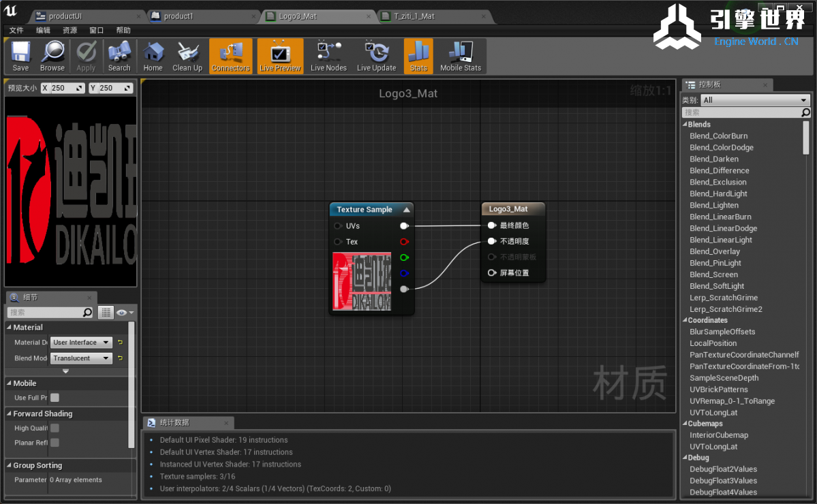The height and width of the screenshot is (504, 817).
Task: Reset Blend Mode to default arrow
Action: pyautogui.click(x=121, y=358)
